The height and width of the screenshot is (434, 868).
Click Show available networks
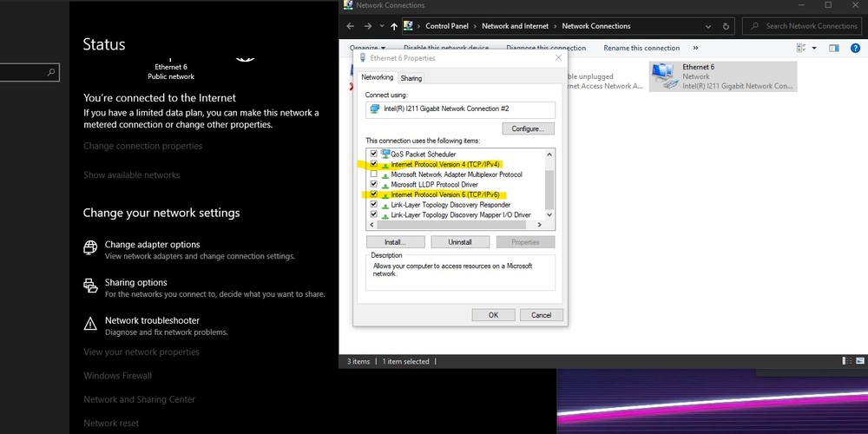pos(131,175)
